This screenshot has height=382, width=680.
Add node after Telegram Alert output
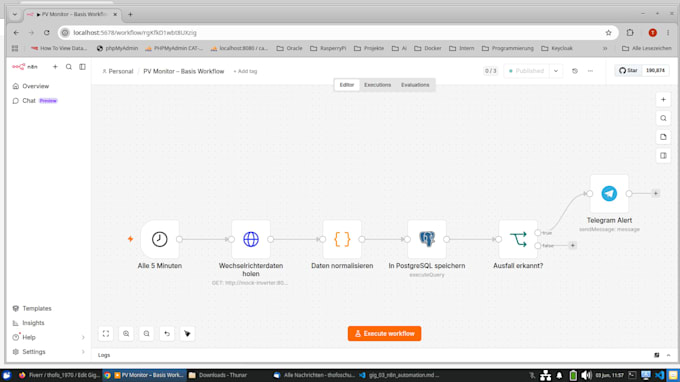pyautogui.click(x=655, y=193)
